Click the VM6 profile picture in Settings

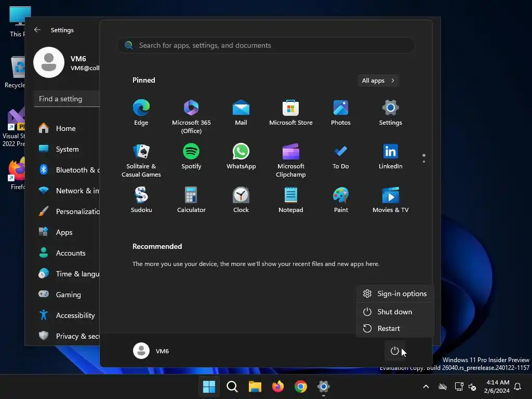(x=49, y=62)
